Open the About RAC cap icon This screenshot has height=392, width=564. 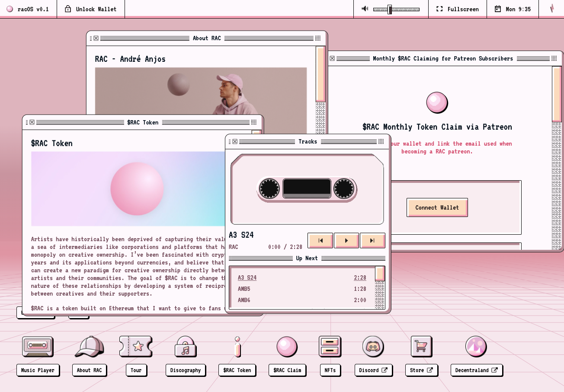coord(90,347)
